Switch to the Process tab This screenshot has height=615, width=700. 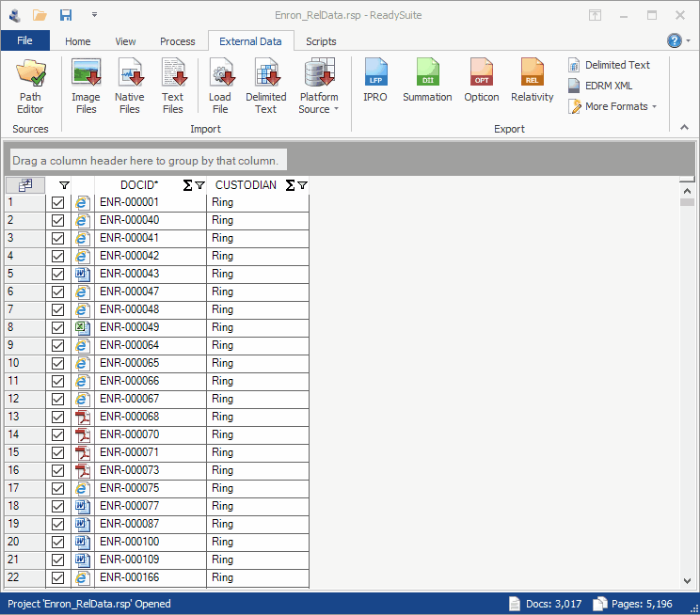[178, 41]
